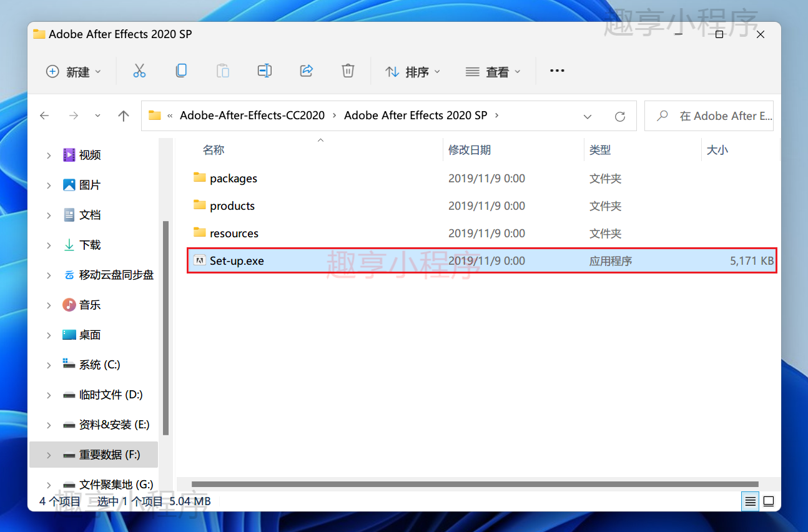
Task: Sort by 大小 column header
Action: [717, 150]
